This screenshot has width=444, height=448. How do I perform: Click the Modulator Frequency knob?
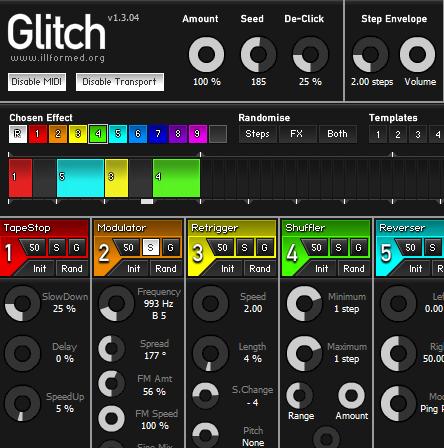point(116,303)
